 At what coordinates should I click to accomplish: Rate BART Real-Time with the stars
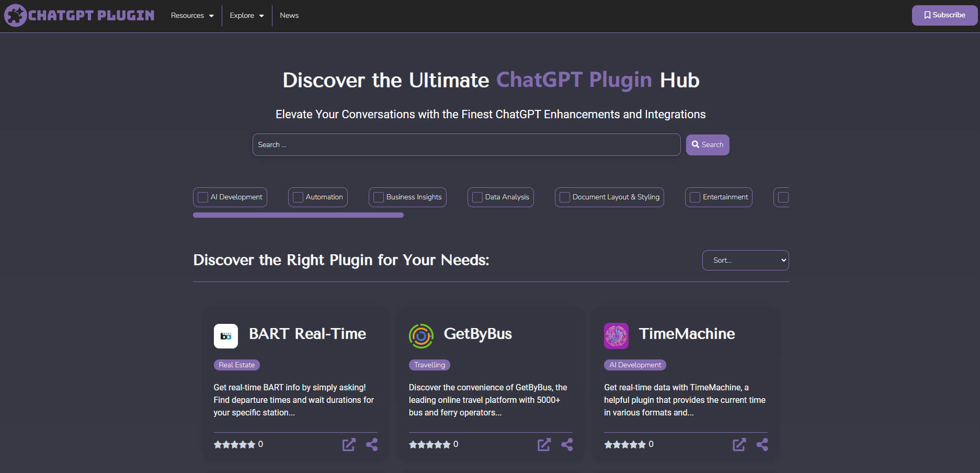pyautogui.click(x=234, y=444)
